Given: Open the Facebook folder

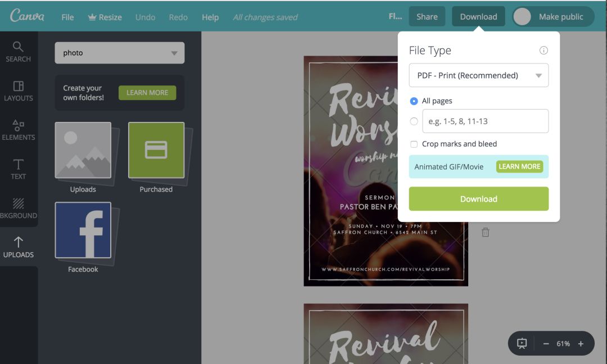Looking at the screenshot, I should click(x=83, y=230).
